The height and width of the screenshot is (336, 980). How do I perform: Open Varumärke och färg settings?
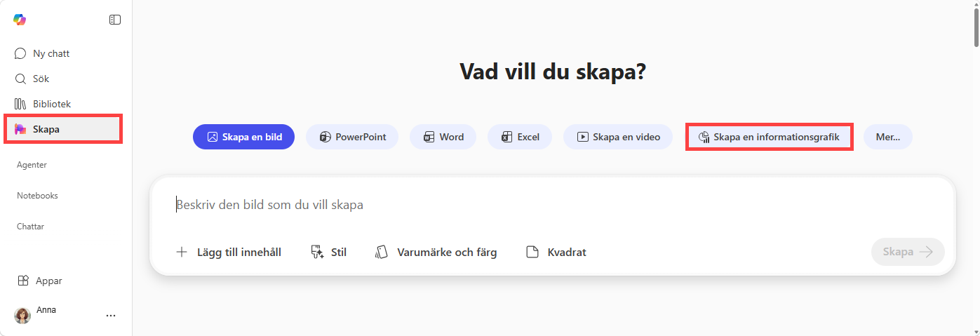436,252
